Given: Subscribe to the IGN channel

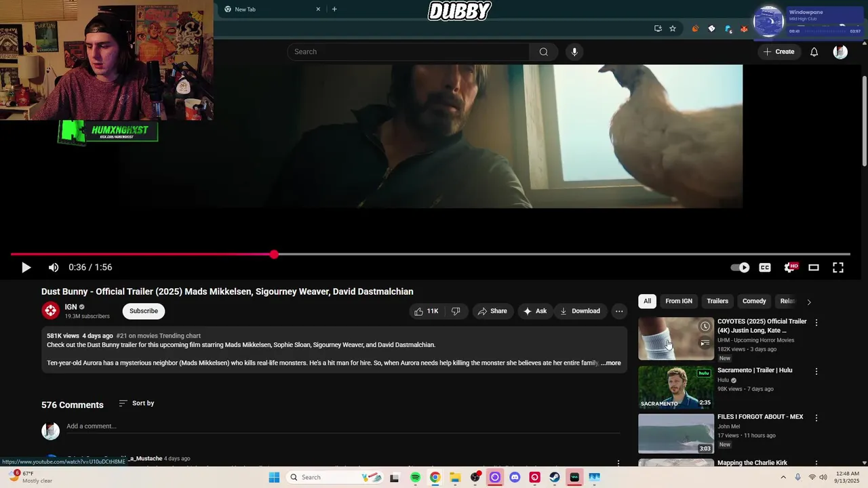Looking at the screenshot, I should coord(144,311).
